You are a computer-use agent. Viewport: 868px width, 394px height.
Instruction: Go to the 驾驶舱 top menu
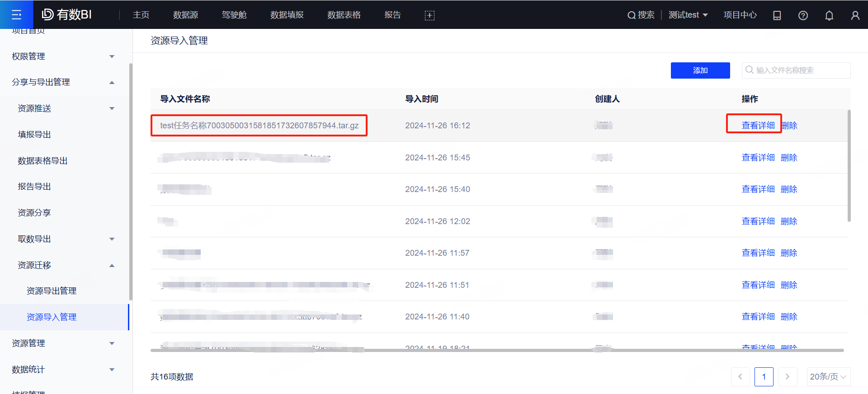pos(234,15)
